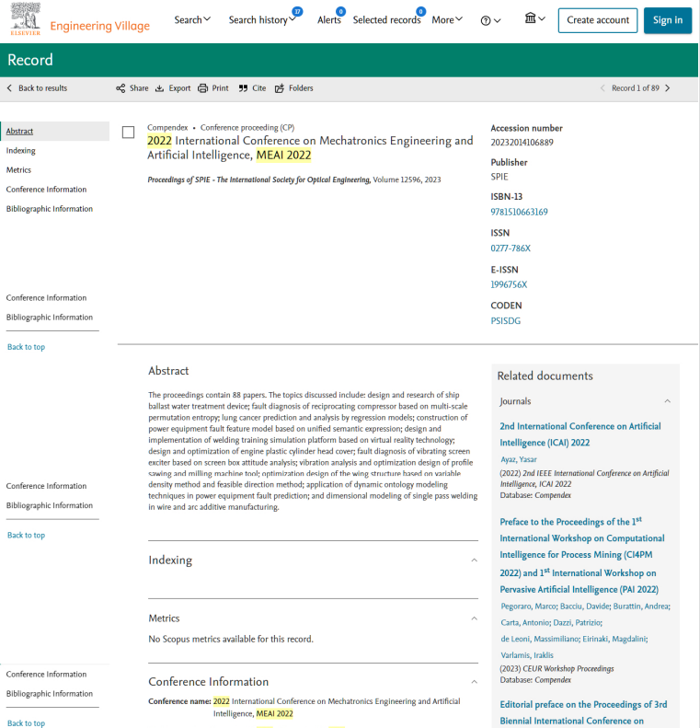Open the Folders icon option
The height and width of the screenshot is (728, 700).
point(280,88)
